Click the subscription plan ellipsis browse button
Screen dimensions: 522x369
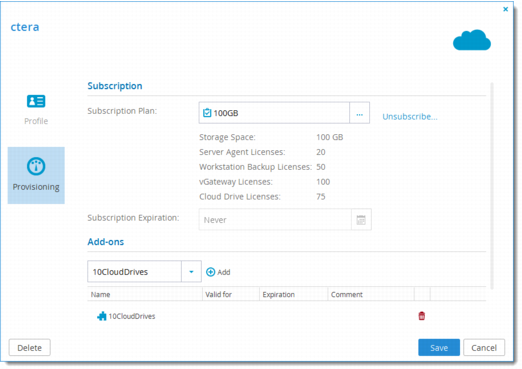tap(359, 113)
